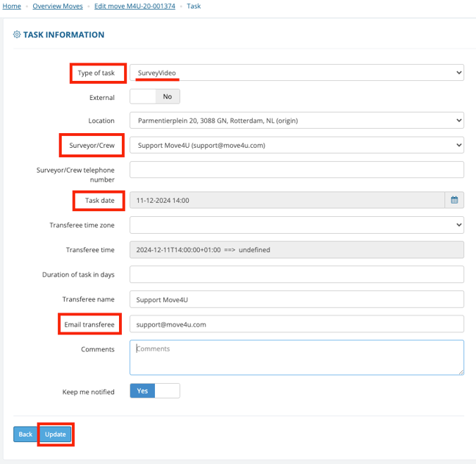This screenshot has width=476, height=464.
Task: Click the Transferee name field
Action: [x=297, y=299]
